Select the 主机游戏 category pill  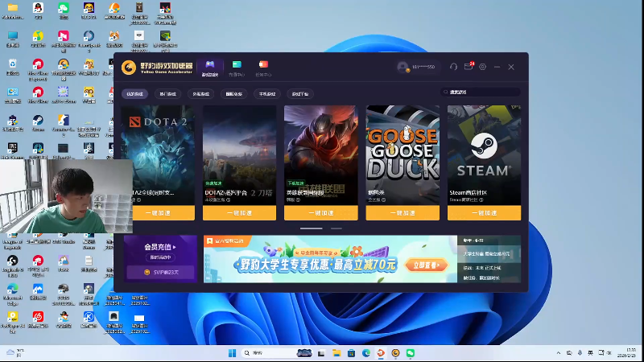[x=267, y=94]
